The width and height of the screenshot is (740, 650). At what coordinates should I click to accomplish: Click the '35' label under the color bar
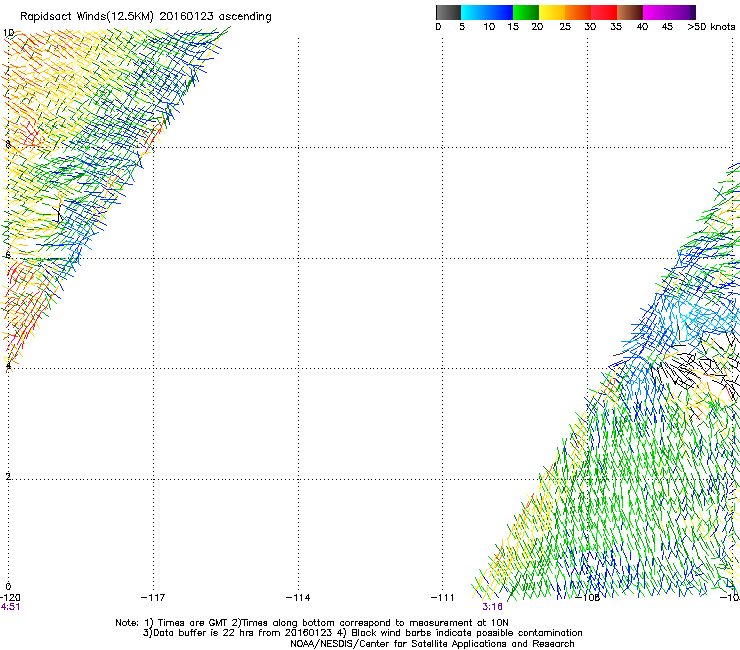tap(616, 27)
